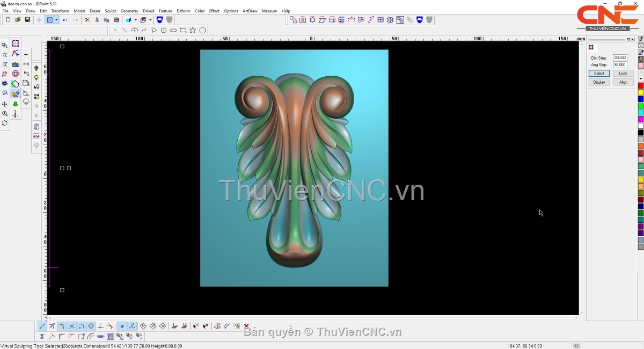
Task: Click the red X delete icon
Action: tap(87, 20)
